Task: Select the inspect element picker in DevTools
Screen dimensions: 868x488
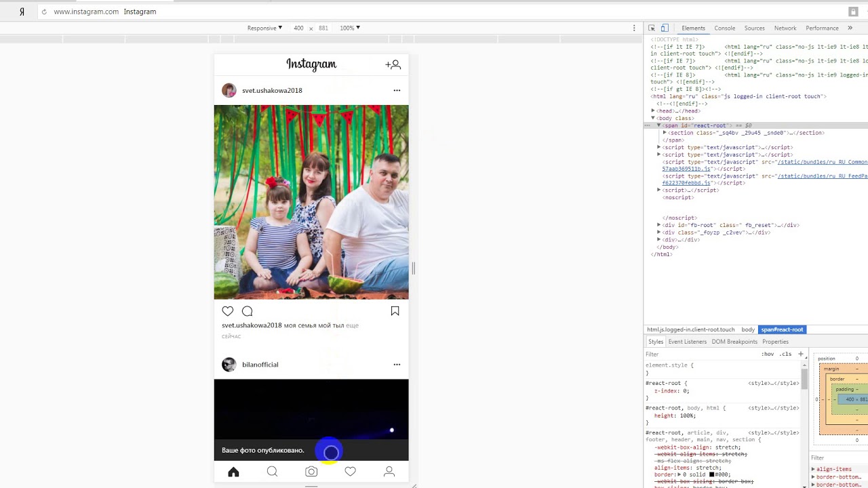Action: point(652,28)
